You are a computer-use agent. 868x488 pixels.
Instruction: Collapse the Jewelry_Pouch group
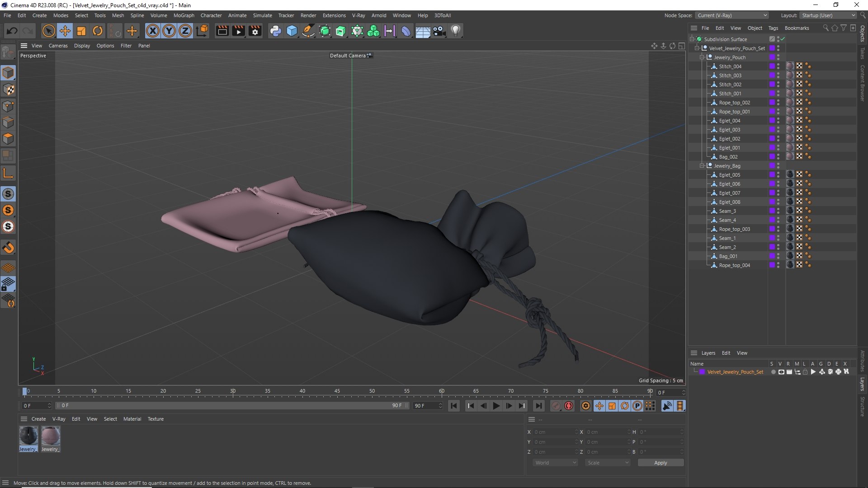pos(702,57)
